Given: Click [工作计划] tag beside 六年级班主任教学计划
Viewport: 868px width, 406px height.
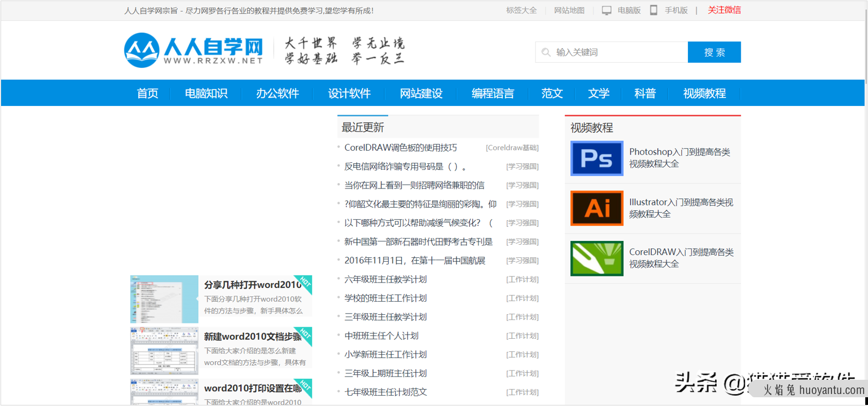Looking at the screenshot, I should pyautogui.click(x=522, y=279).
